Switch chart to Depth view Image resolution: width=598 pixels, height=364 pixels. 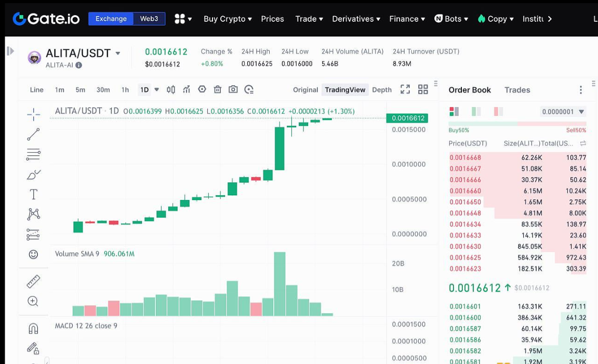(381, 89)
